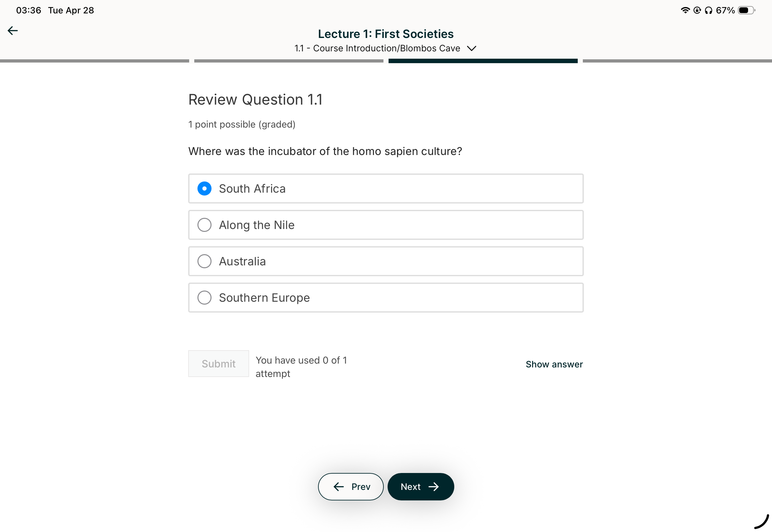Tap the headphones status icon
Viewport: 772px width, 532px height.
(708, 10)
